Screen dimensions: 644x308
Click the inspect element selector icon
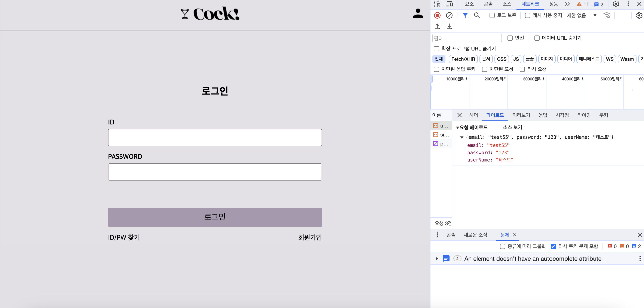point(437,4)
